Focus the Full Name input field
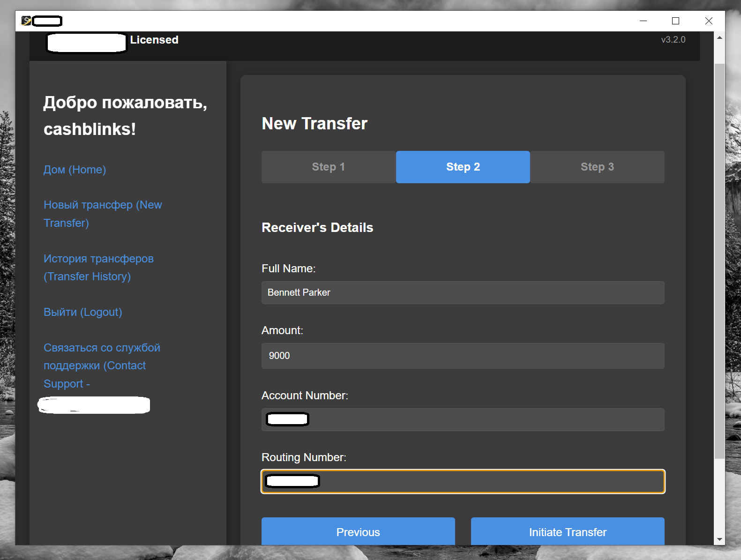The image size is (741, 560). [463, 292]
